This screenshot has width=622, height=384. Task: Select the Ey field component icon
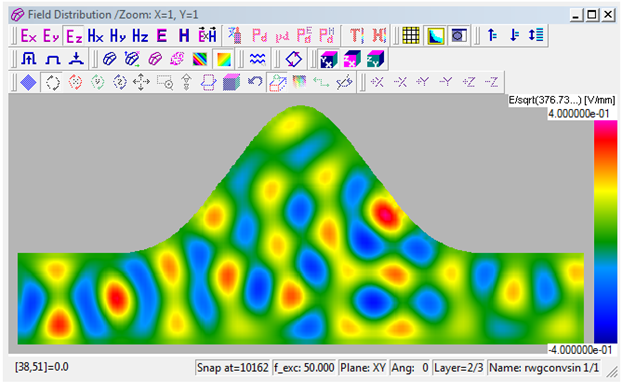tap(51, 36)
